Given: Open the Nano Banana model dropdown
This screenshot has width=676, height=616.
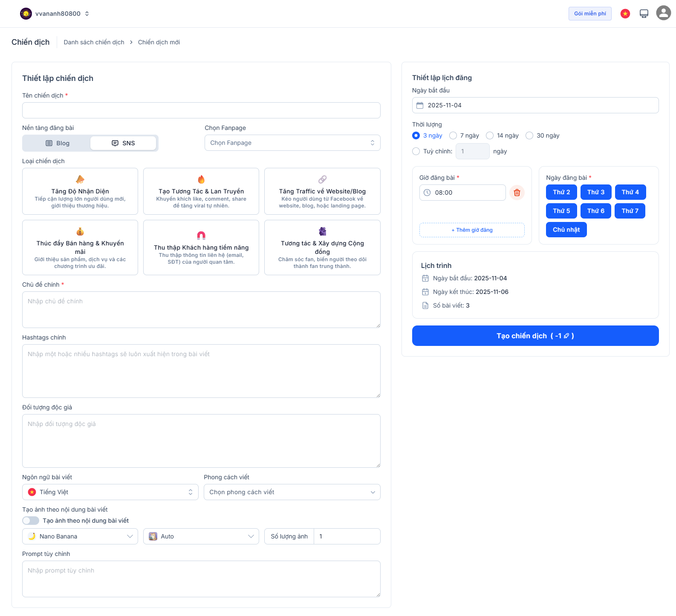Looking at the screenshot, I should (x=80, y=536).
